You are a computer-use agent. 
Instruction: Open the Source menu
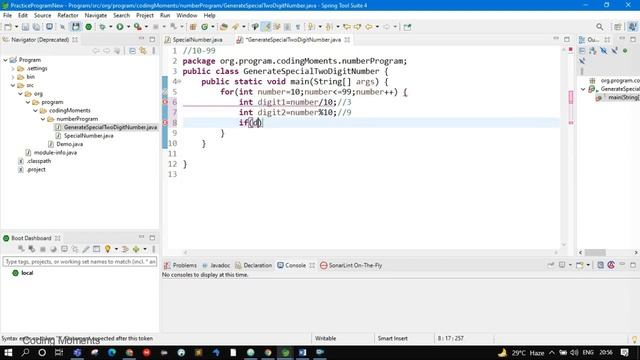(42, 16)
